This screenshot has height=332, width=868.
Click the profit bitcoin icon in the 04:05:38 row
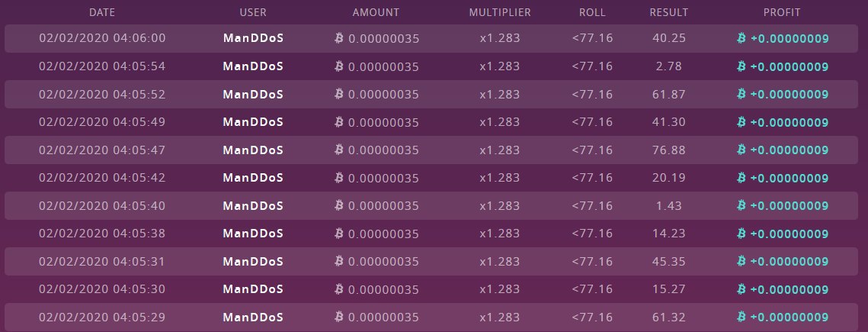pyautogui.click(x=741, y=233)
